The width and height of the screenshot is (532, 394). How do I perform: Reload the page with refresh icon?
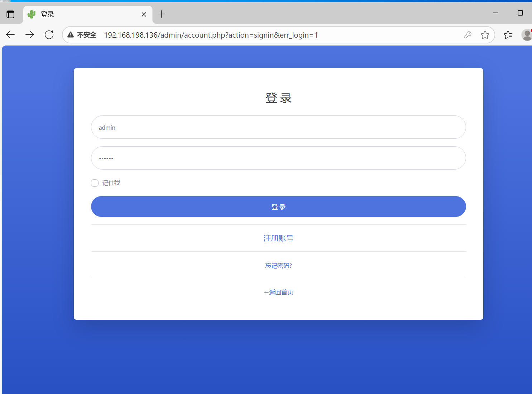(49, 35)
